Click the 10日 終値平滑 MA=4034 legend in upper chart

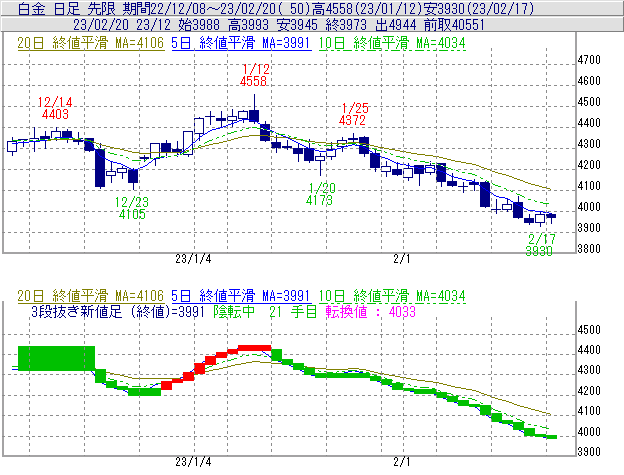click(x=392, y=43)
